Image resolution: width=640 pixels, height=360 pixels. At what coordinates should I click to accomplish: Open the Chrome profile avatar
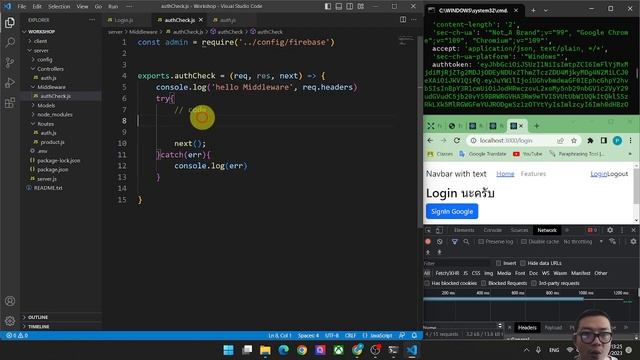click(617, 140)
